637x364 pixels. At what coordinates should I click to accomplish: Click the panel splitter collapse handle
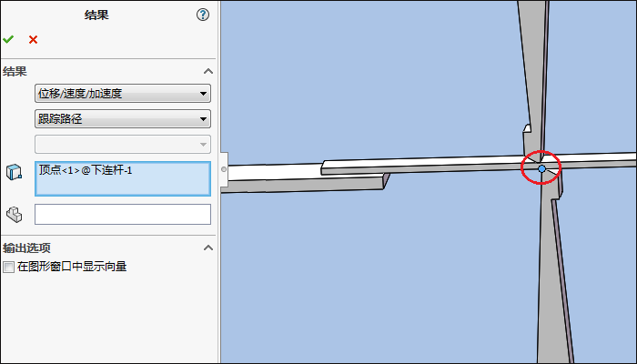click(224, 169)
